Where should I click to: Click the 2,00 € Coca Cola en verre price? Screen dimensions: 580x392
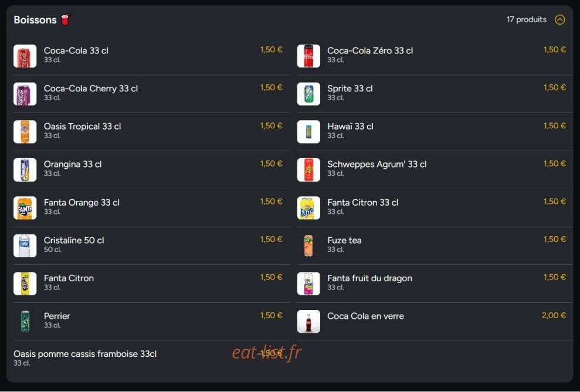(x=554, y=315)
